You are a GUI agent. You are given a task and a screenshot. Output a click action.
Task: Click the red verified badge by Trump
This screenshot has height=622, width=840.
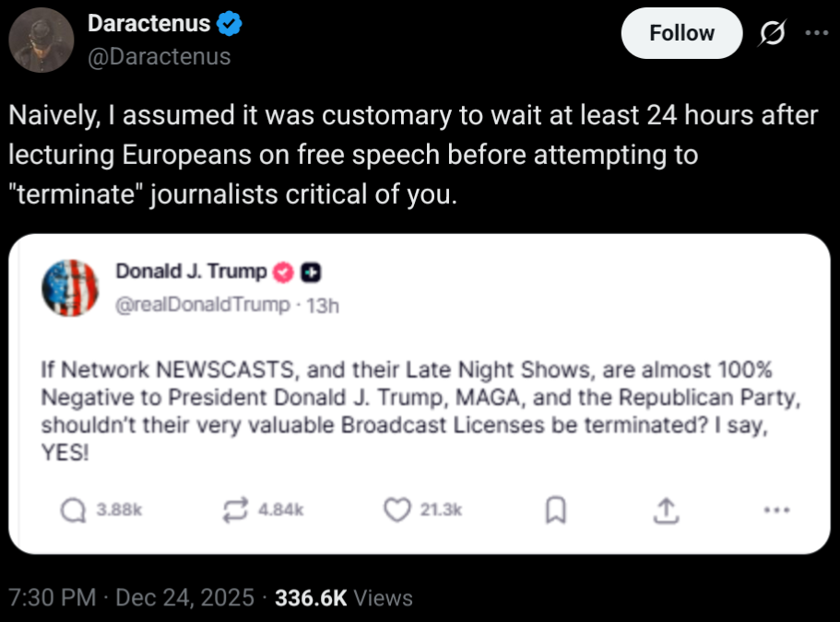[284, 272]
